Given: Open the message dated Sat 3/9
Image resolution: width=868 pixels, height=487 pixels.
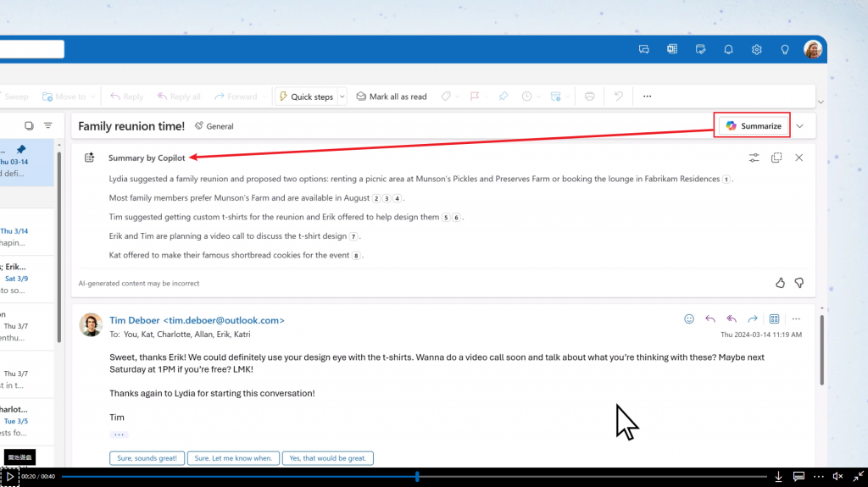Looking at the screenshot, I should pyautogui.click(x=26, y=279).
